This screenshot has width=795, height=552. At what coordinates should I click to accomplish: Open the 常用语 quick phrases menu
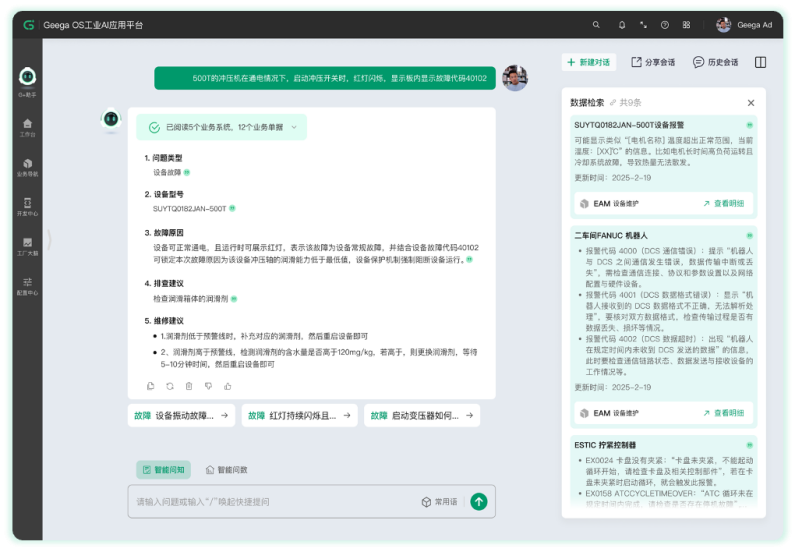click(439, 501)
